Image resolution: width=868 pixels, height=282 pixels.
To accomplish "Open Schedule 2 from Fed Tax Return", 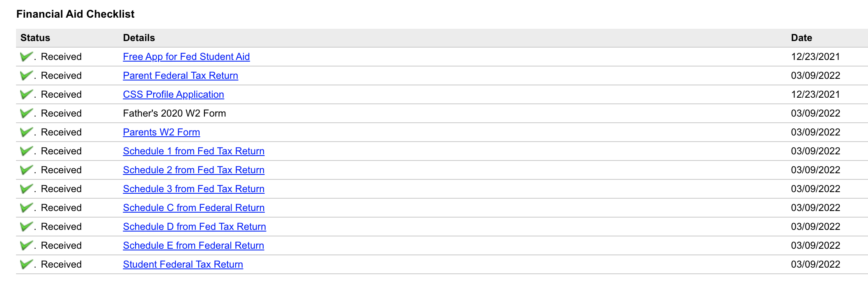I will (193, 170).
